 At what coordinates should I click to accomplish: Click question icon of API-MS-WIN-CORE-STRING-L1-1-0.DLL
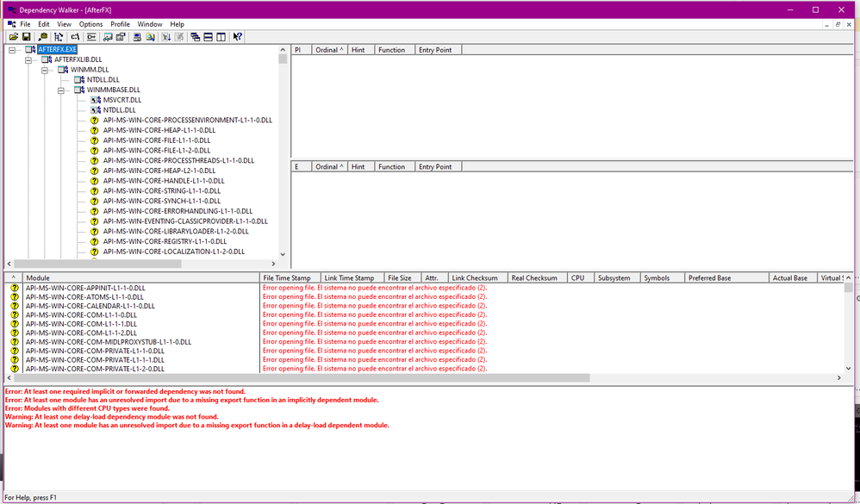click(94, 191)
